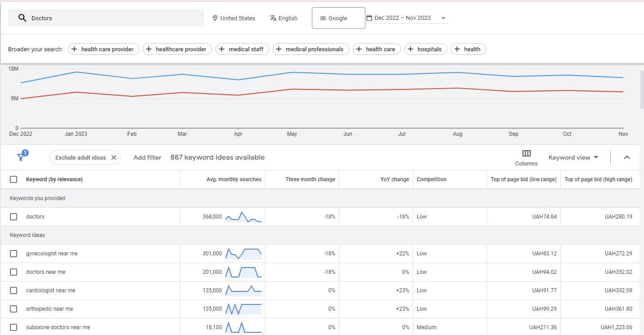Open United States location selector

coord(234,18)
